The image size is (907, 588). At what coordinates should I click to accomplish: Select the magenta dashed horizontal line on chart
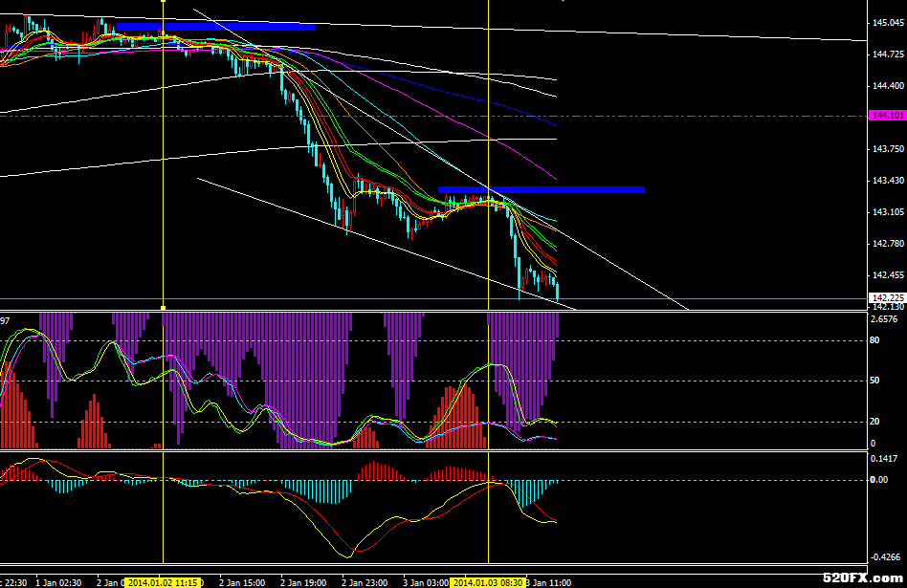[x=433, y=116]
